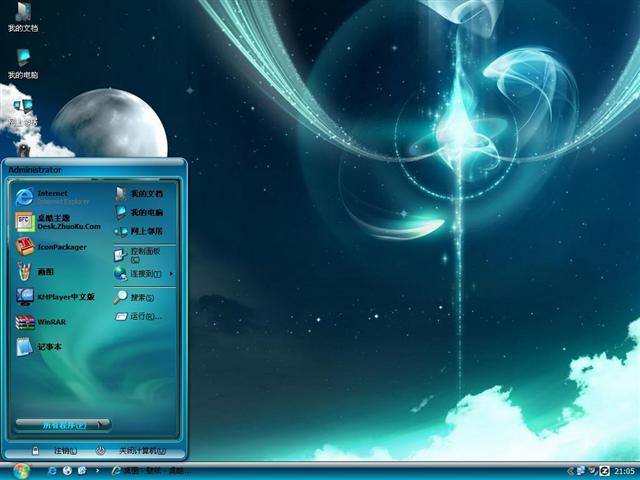Screen dimensions: 640x480
Task: Open Internet Explorer from Start menu
Action: (55, 196)
